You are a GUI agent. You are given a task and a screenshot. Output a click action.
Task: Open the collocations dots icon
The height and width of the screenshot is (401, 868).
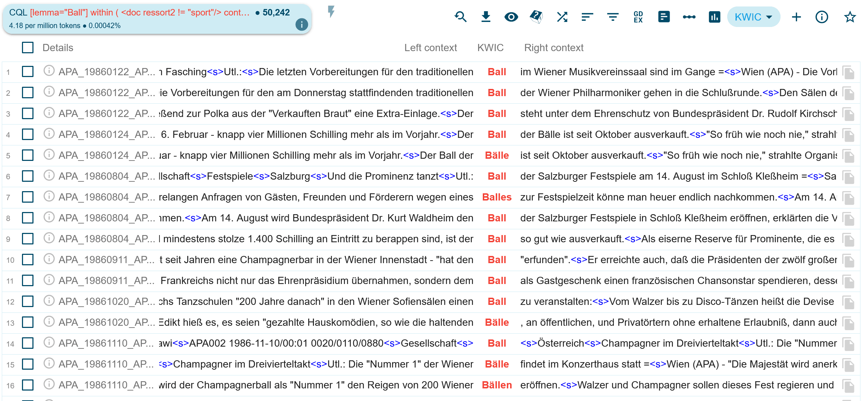[x=689, y=17]
